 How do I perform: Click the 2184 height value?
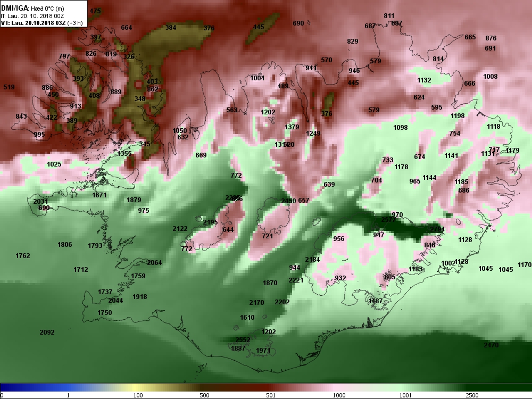tap(312, 260)
